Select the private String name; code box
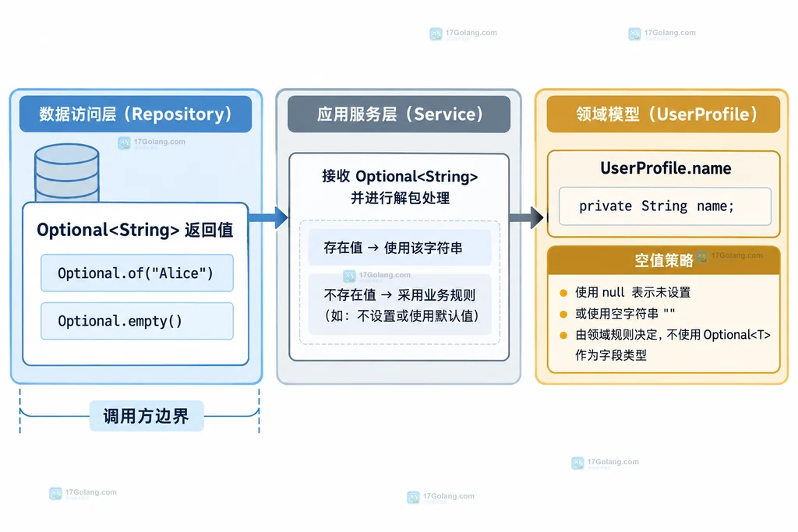 pyautogui.click(x=666, y=206)
